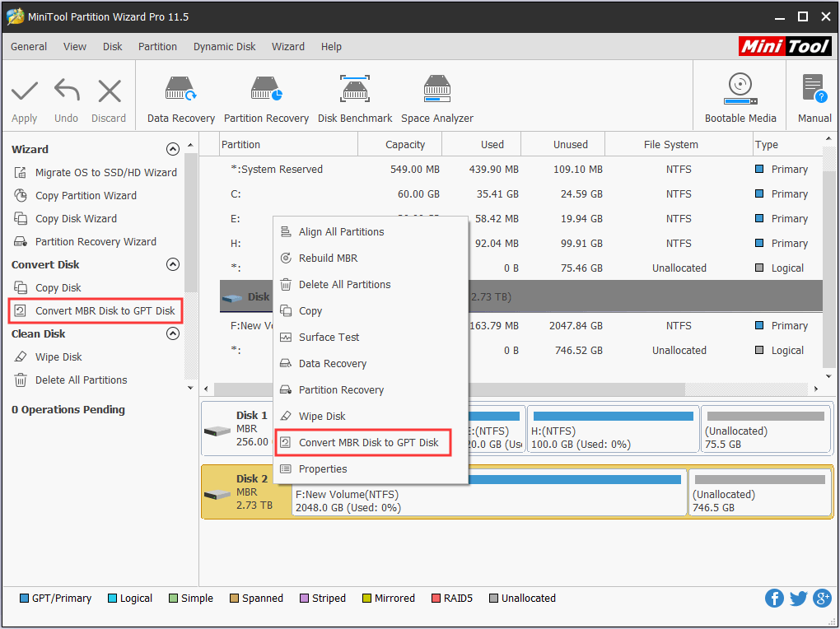Open the Partition menu
This screenshot has width=840, height=629.
(157, 47)
